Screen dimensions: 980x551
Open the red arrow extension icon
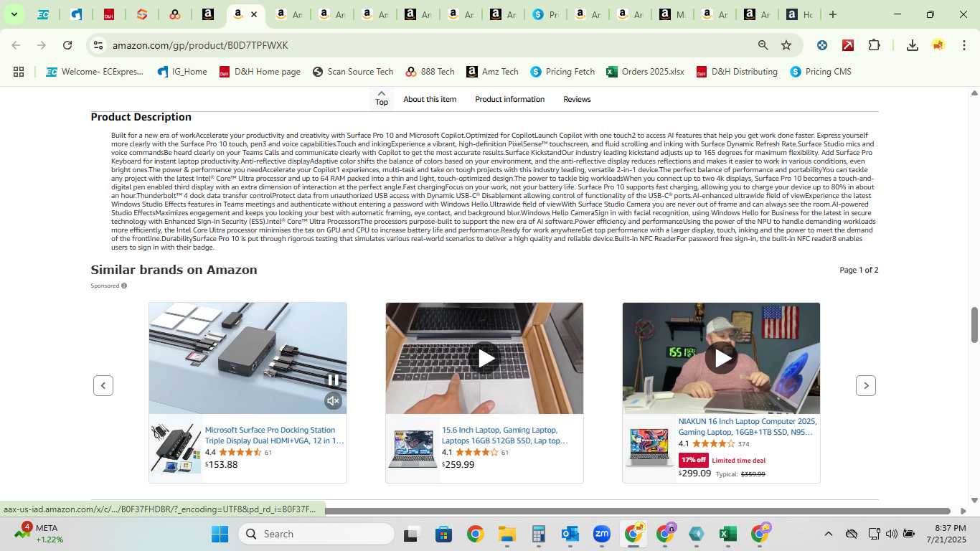(x=848, y=45)
